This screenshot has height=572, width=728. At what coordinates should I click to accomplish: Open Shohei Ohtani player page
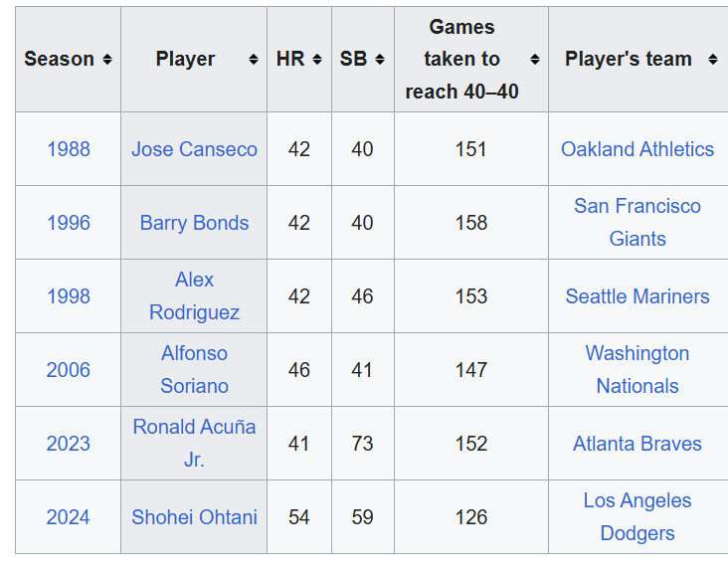(194, 517)
